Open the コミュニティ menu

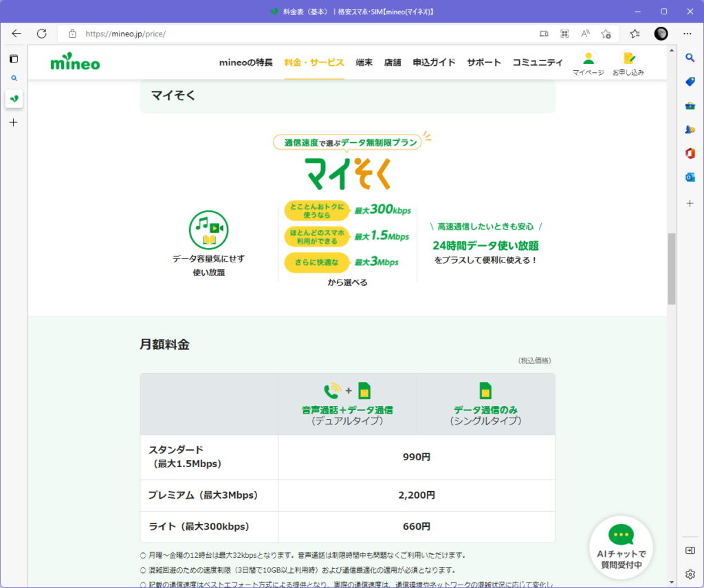[x=538, y=63]
